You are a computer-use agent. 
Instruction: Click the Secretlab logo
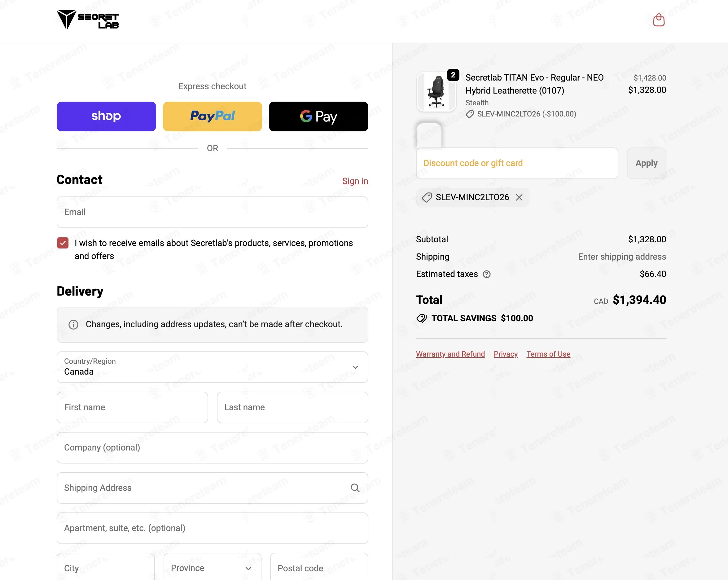coord(88,20)
